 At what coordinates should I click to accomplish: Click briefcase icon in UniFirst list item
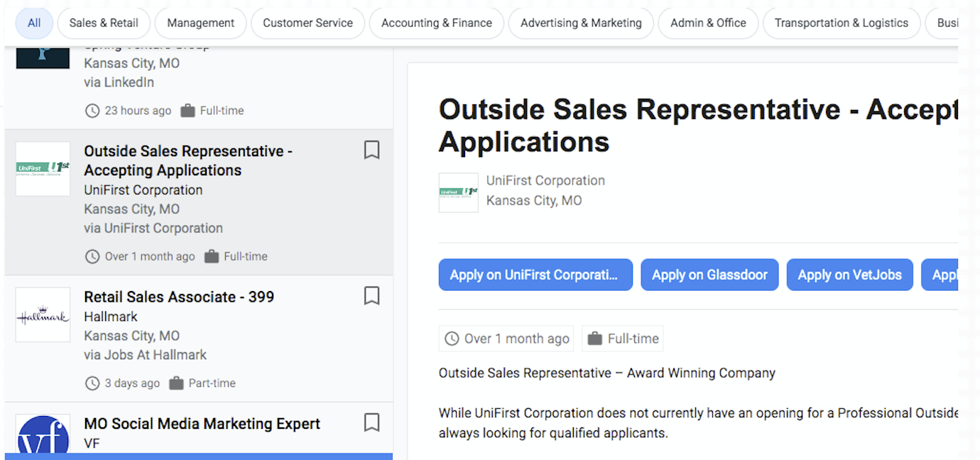click(x=211, y=256)
